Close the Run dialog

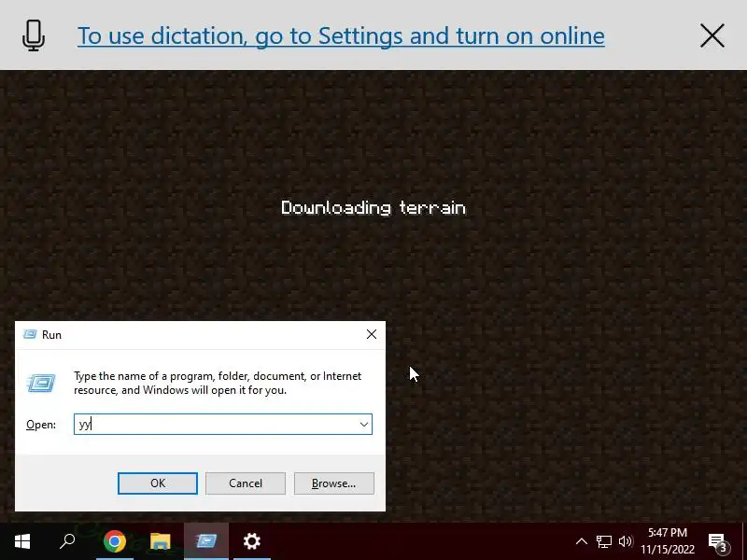click(372, 334)
